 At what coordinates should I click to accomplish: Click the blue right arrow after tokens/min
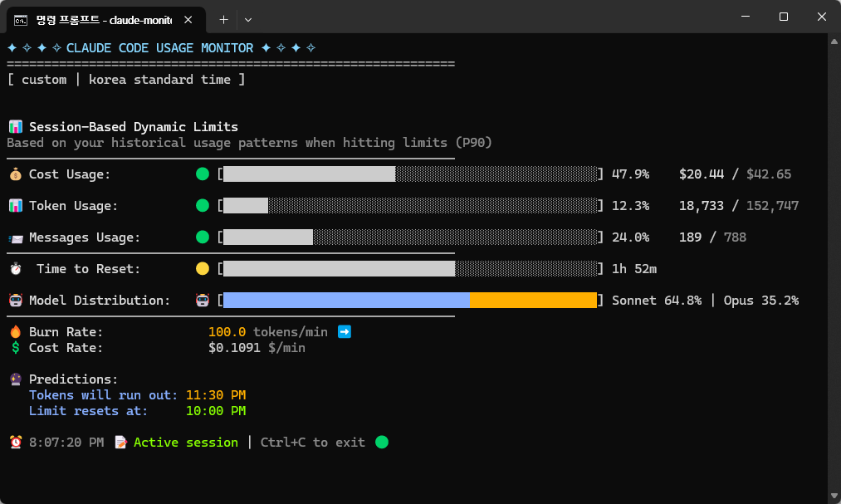coord(345,332)
